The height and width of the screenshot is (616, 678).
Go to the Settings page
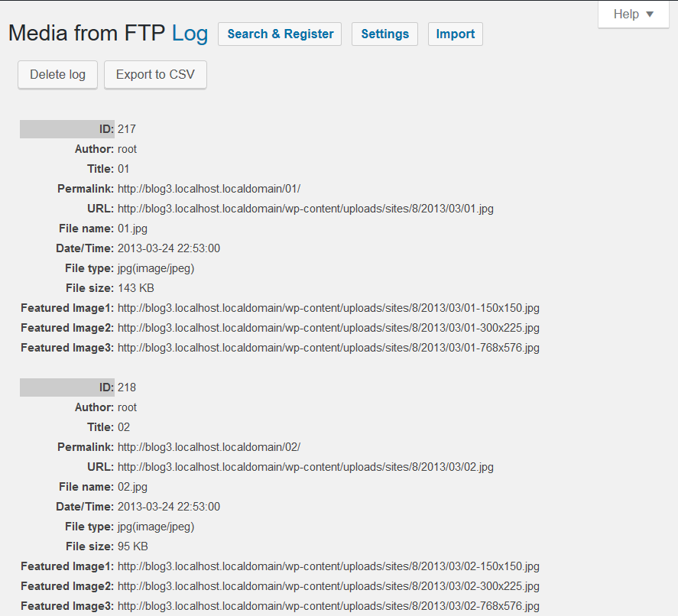click(x=384, y=34)
